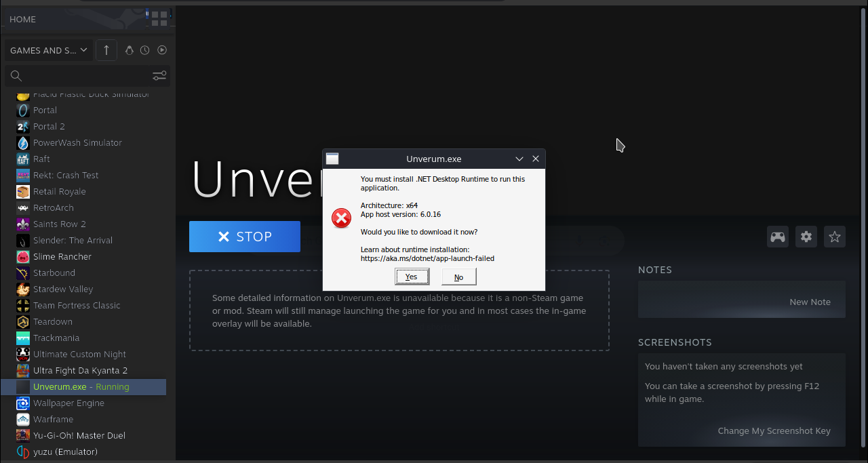Click Yu-Gi-Oh! Master Duel icon
Image resolution: width=868 pixels, height=463 pixels.
click(x=23, y=435)
